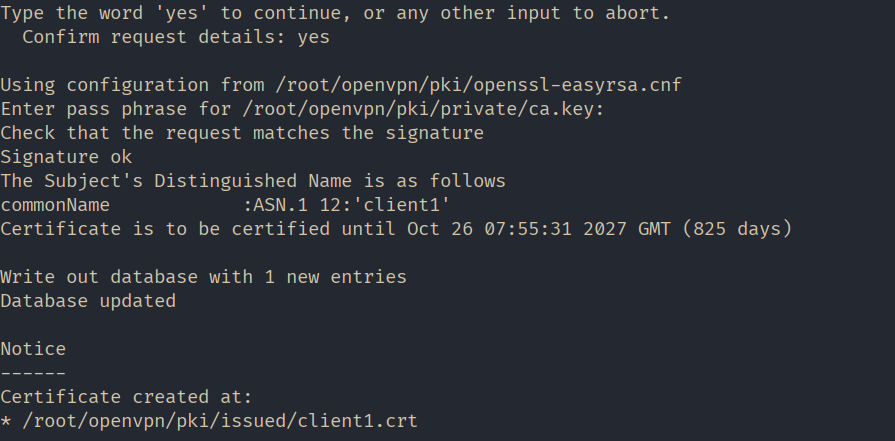Image resolution: width=895 pixels, height=441 pixels.
Task: Click the openssl-easyrsa.cnf configuration path
Action: [x=478, y=86]
